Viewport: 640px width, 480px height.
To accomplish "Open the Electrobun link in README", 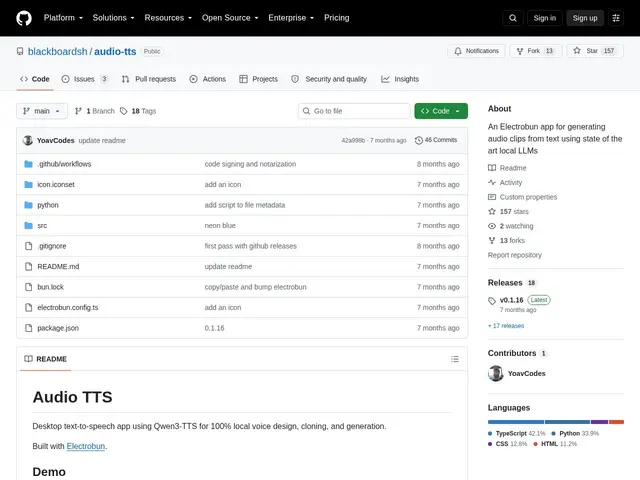I will [86, 446].
